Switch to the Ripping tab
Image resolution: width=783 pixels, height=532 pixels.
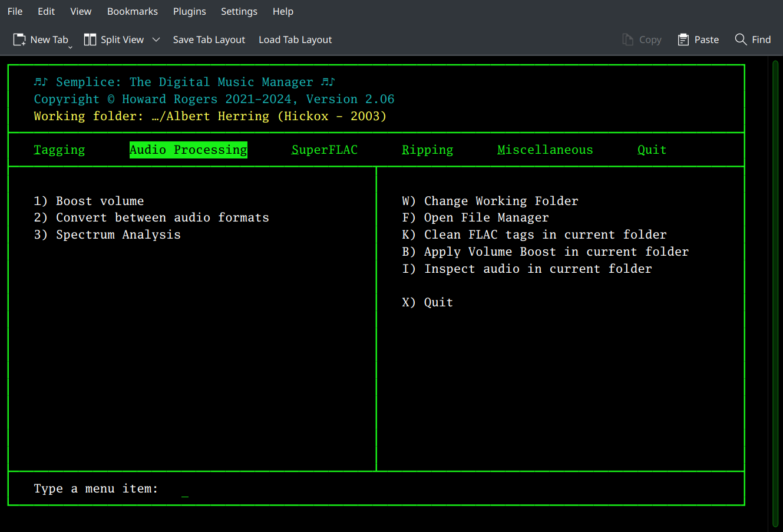point(427,150)
